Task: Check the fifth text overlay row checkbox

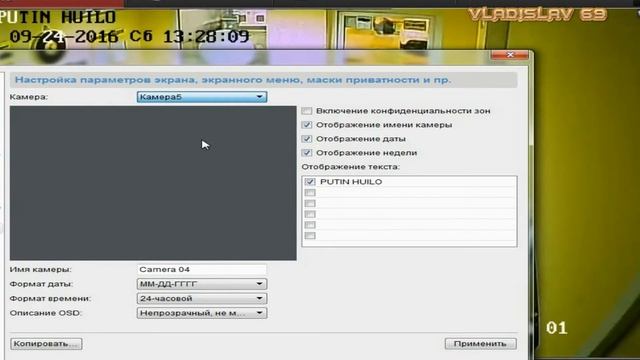Action: (310, 225)
